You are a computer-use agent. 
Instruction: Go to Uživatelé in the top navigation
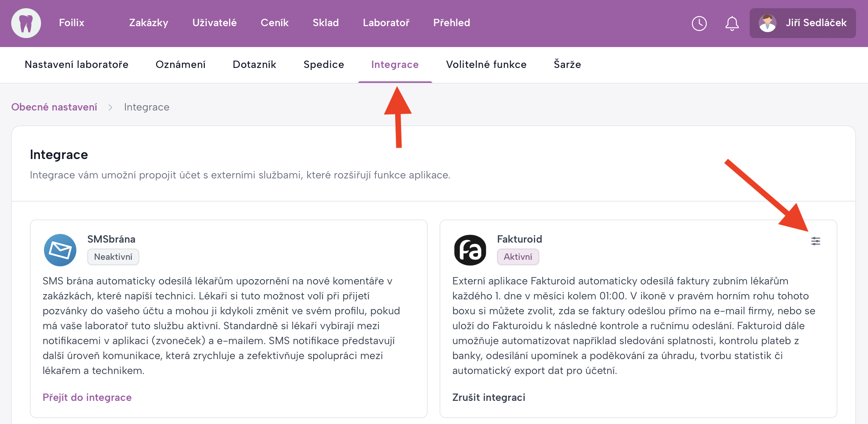214,23
